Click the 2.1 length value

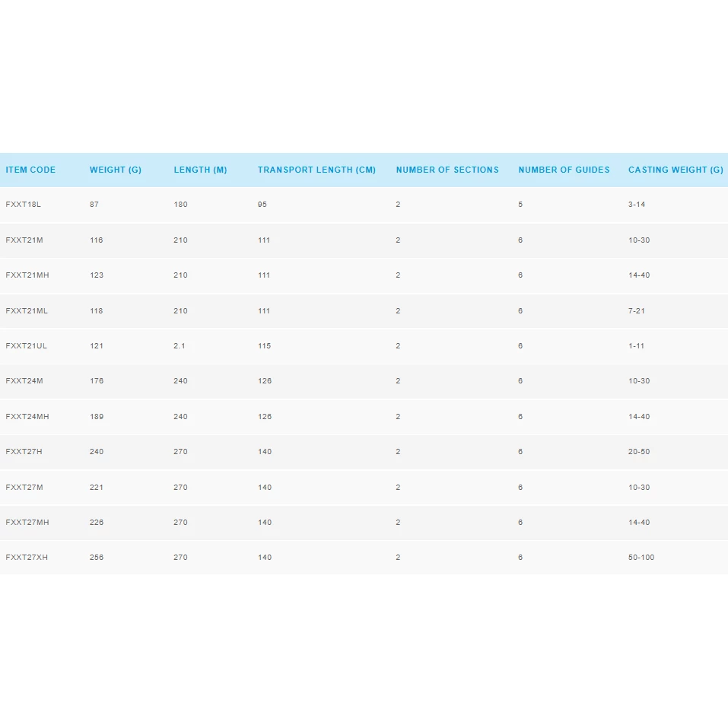(180, 346)
